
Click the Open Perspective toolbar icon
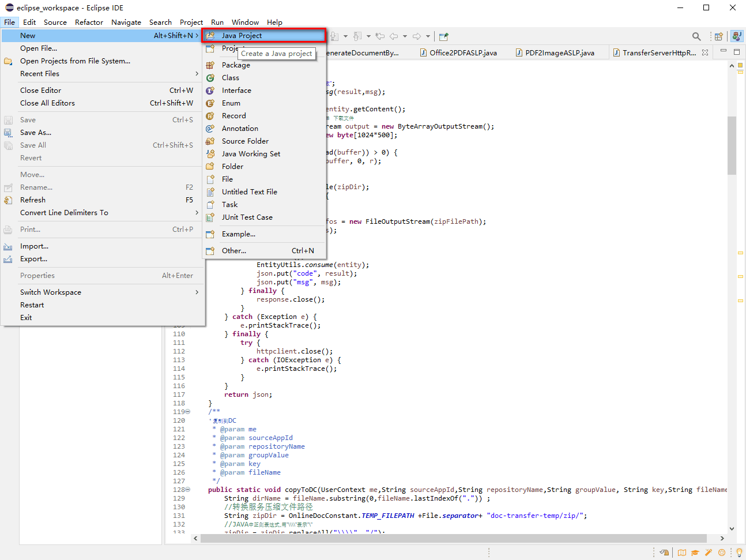pos(718,36)
